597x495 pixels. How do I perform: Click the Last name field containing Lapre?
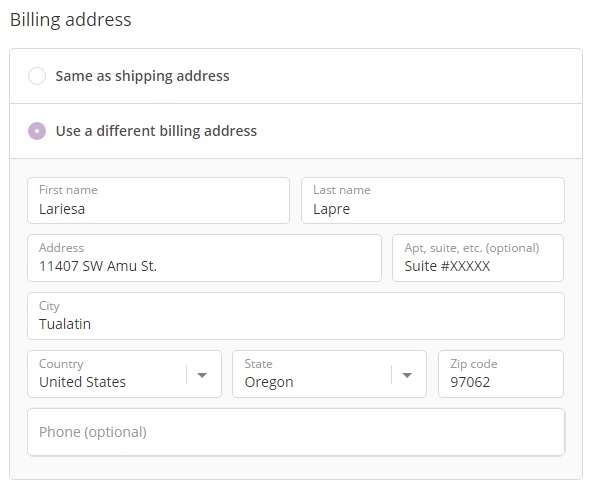click(433, 200)
